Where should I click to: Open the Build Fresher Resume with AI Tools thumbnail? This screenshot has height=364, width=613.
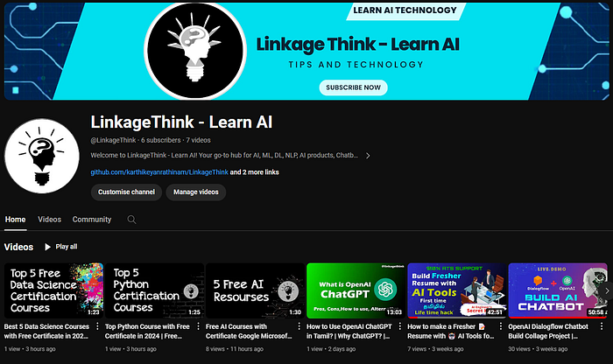pos(457,290)
